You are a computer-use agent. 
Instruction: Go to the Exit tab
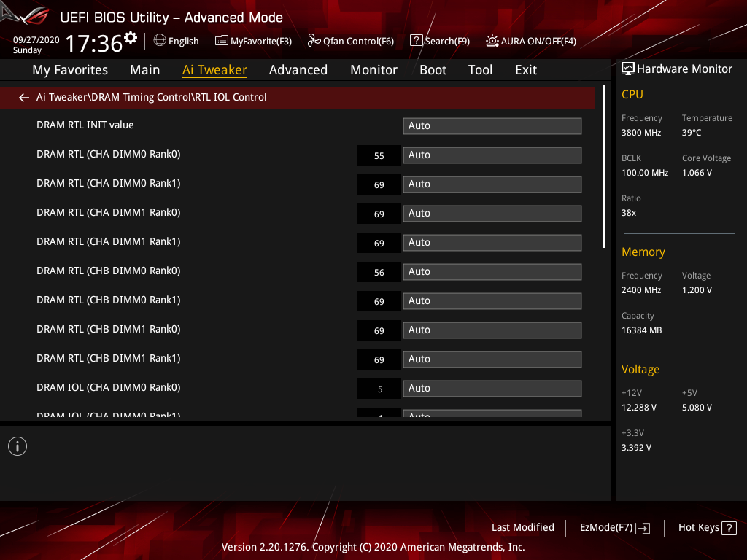[x=526, y=70]
